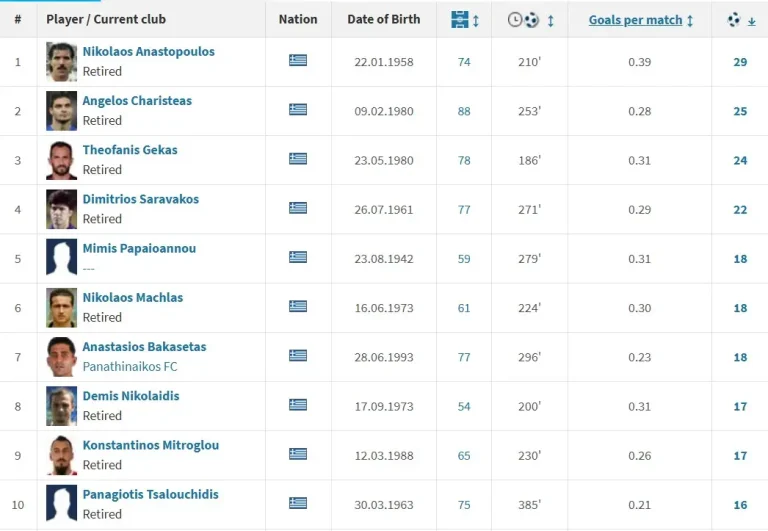Image resolution: width=768 pixels, height=531 pixels.
Task: Open Konstantinos Mitroglou's 65 matches link
Action: pyautogui.click(x=464, y=455)
